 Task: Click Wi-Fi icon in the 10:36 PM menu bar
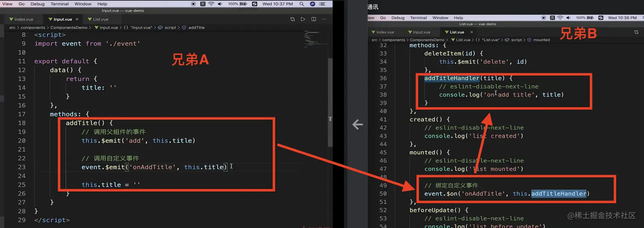(561, 18)
